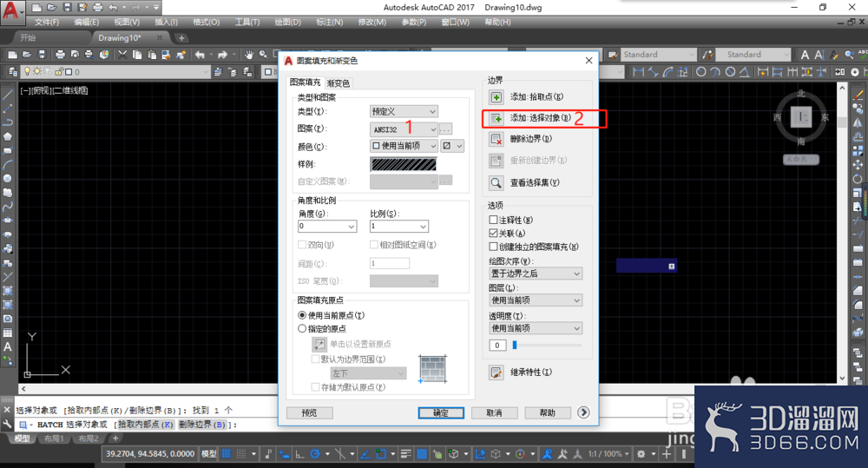Select the Pan hand tool icon

pos(249,55)
